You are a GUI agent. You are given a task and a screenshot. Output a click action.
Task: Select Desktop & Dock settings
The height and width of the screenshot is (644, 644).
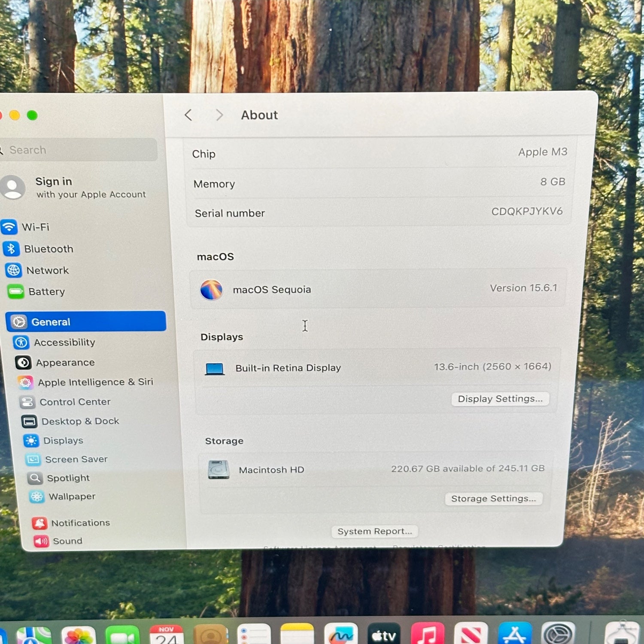80,421
